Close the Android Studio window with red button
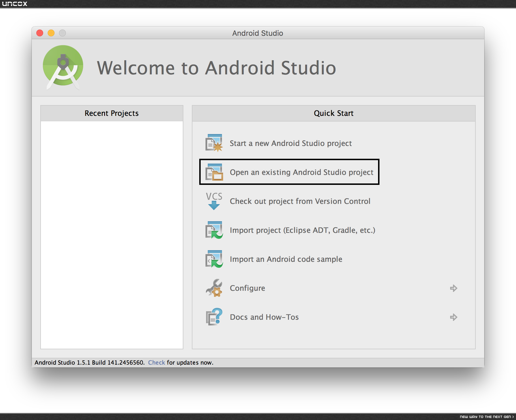The image size is (516, 420). point(40,33)
